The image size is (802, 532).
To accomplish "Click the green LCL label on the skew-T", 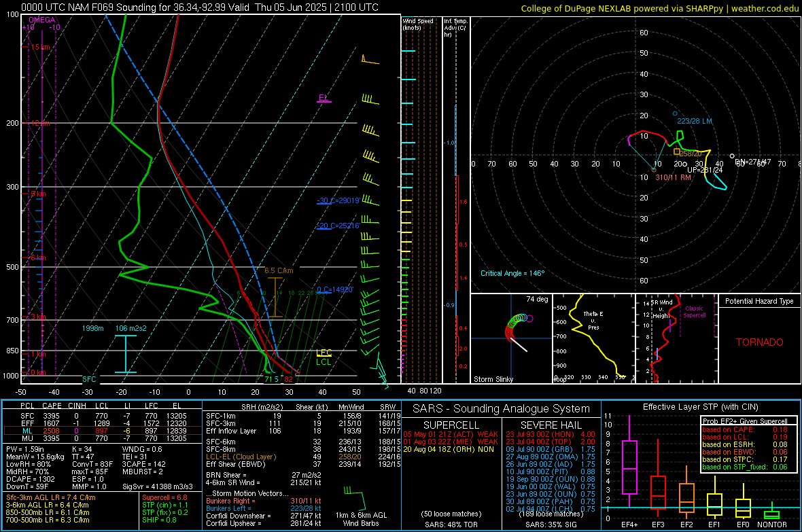I will tap(324, 362).
